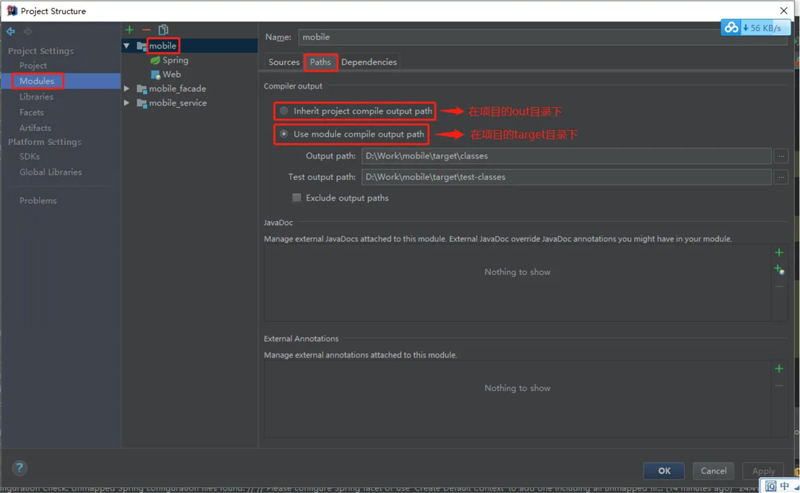Click the green add module plus icon
Viewport: 800px width, 493px height.
pos(130,30)
